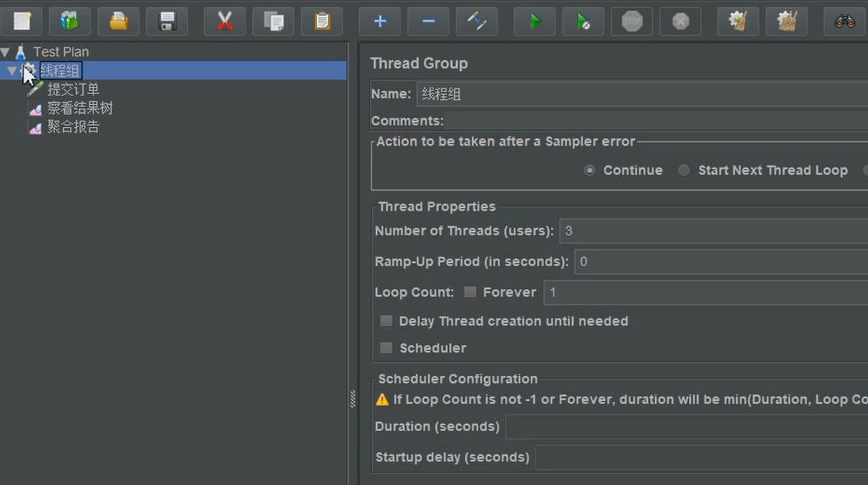Screen dimensions: 868x485
Task: Select Start Next Thread Loop option
Action: 684,170
